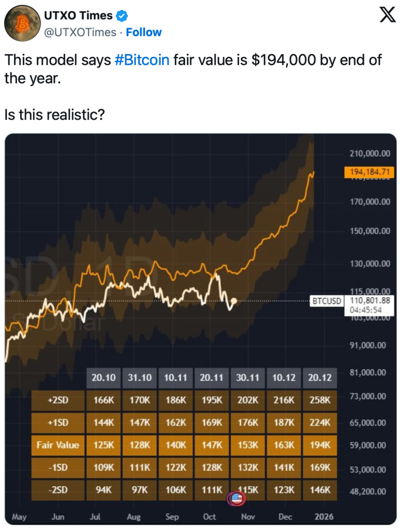
Task: Click the 194K fair value cell
Action: tap(319, 445)
